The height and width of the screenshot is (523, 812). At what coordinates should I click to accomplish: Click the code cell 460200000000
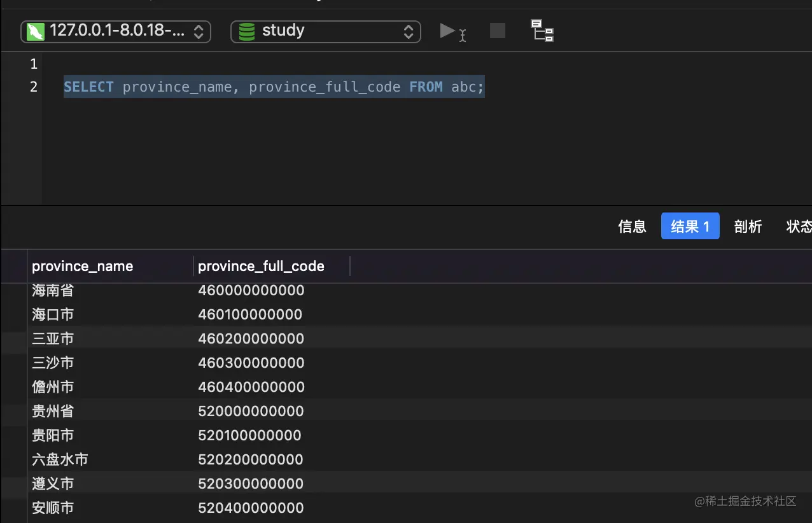(x=251, y=338)
